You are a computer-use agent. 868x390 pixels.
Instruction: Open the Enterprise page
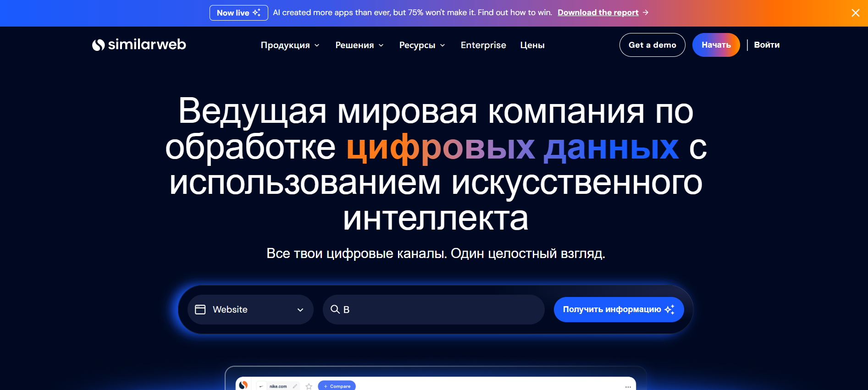pos(483,45)
